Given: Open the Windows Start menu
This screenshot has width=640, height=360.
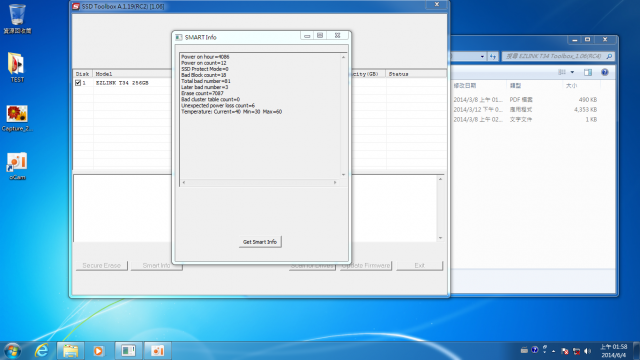Looking at the screenshot, I should pos(13,351).
